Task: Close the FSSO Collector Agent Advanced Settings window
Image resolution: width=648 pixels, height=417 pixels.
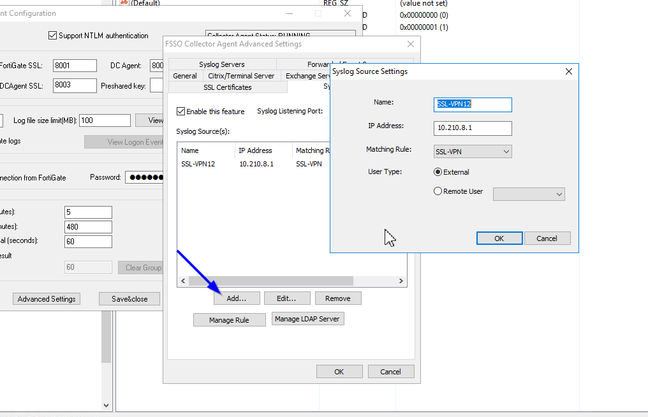Action: tap(410, 44)
